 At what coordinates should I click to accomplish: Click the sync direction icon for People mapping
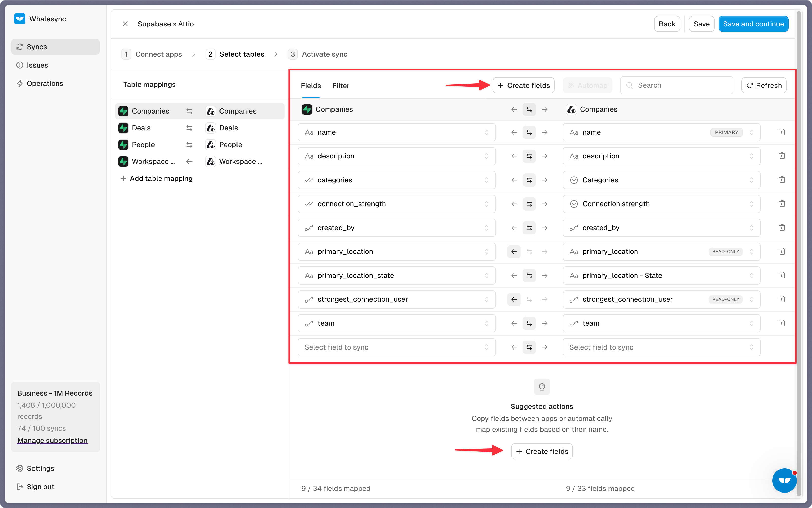click(x=189, y=145)
